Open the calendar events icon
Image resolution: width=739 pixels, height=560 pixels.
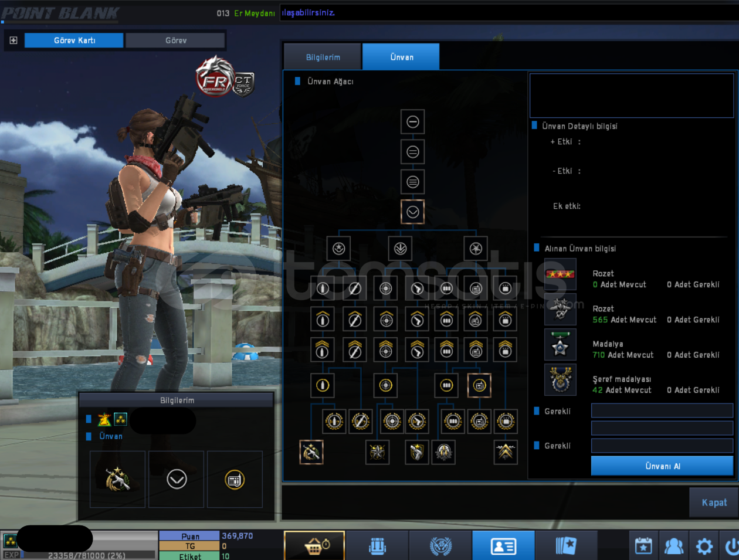pyautogui.click(x=643, y=546)
